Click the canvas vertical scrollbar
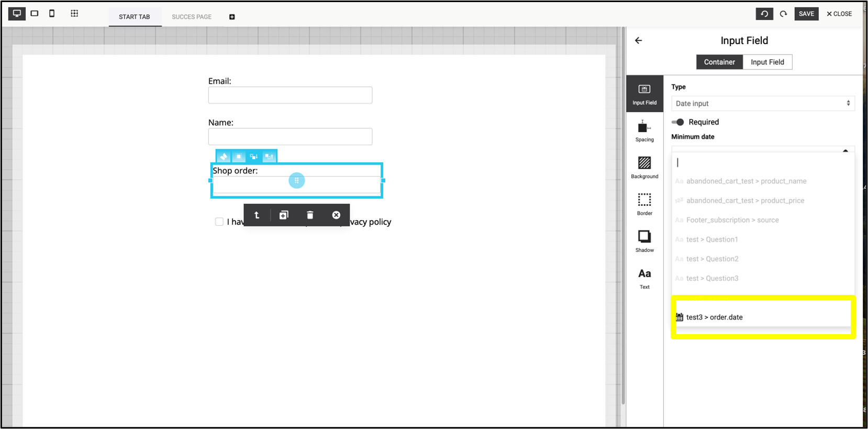The height and width of the screenshot is (429, 868). (x=623, y=215)
